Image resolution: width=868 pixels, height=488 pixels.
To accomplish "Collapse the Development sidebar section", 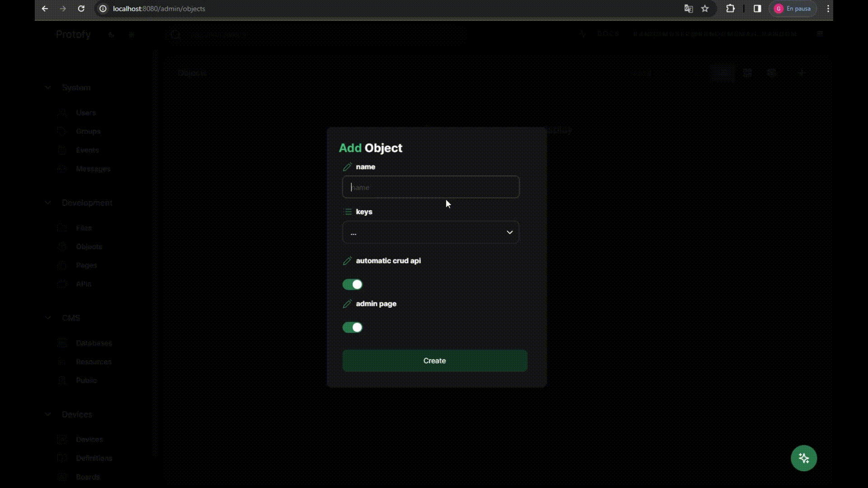I will [48, 203].
